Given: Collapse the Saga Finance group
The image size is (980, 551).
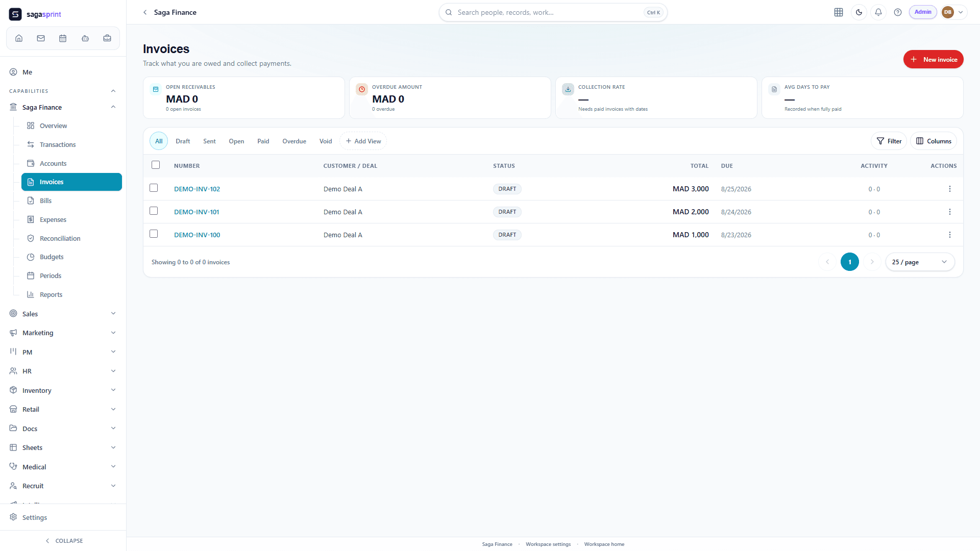Looking at the screenshot, I should pos(113,107).
